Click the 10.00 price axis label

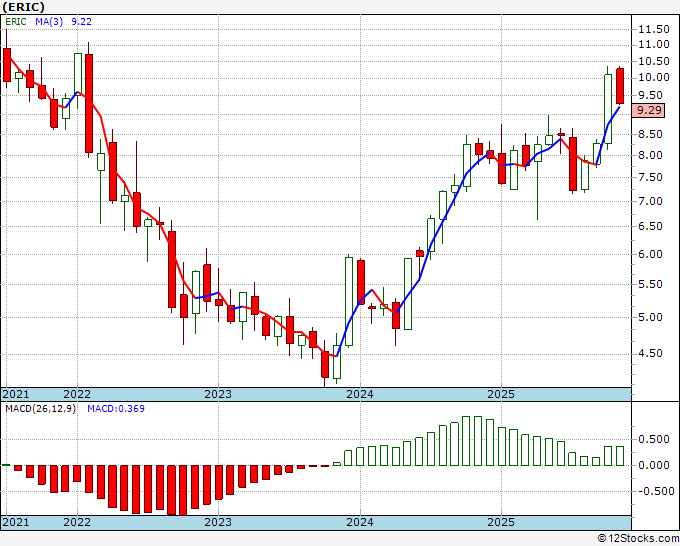click(x=654, y=78)
